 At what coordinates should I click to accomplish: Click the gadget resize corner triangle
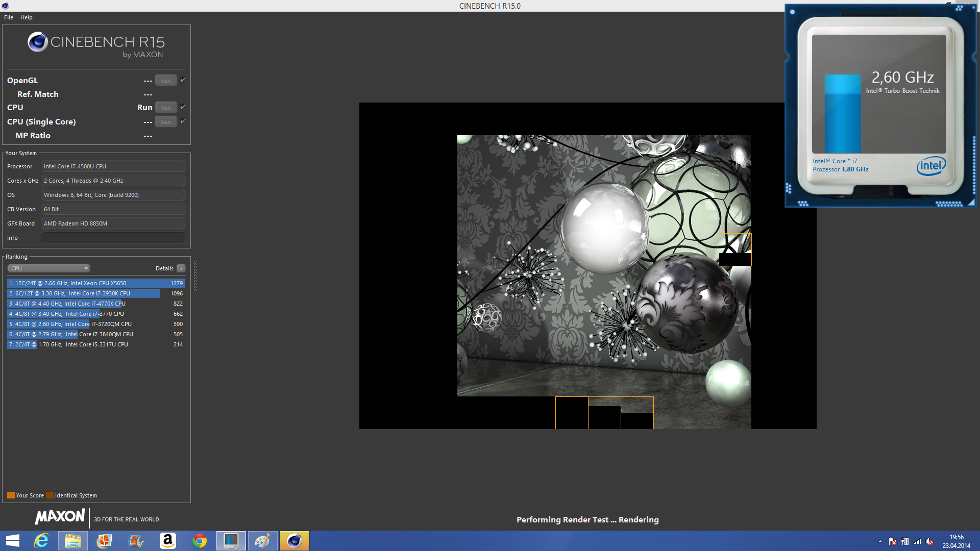point(971,203)
